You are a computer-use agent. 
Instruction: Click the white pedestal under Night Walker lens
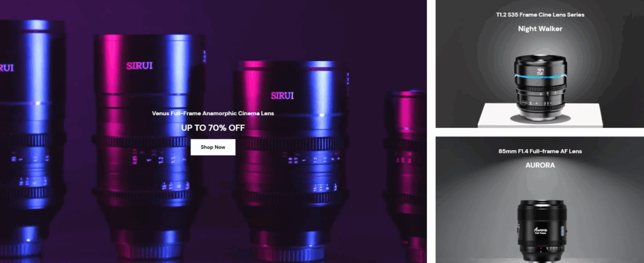coord(540,117)
